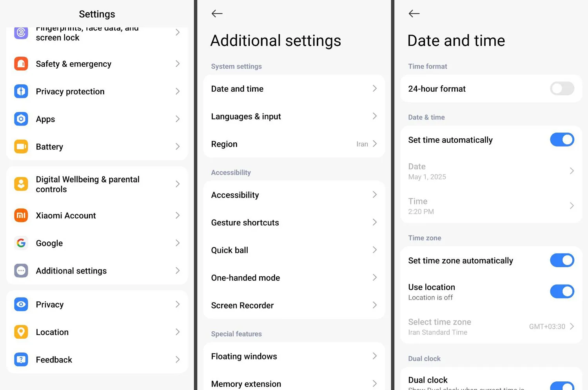The width and height of the screenshot is (588, 390).
Task: Click the yellow Battery icon
Action: click(21, 147)
